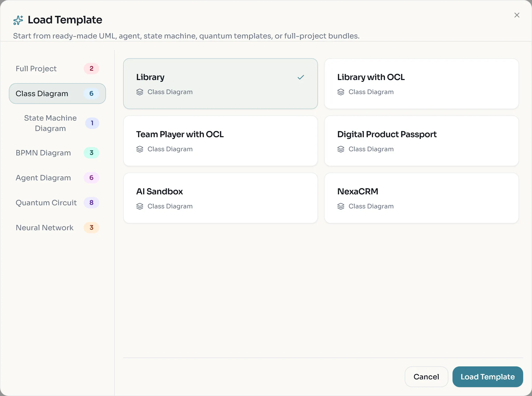Click the layers icon on the NexaCRM card

tap(341, 206)
